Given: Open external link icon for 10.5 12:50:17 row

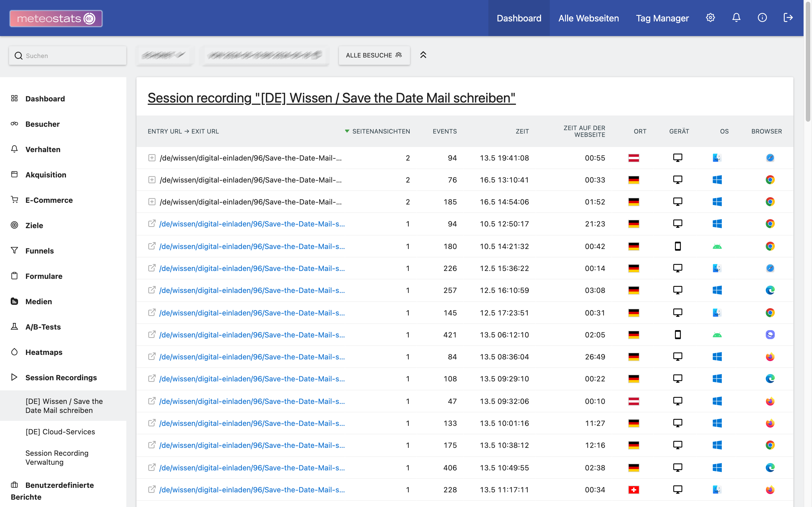Looking at the screenshot, I should (x=152, y=224).
